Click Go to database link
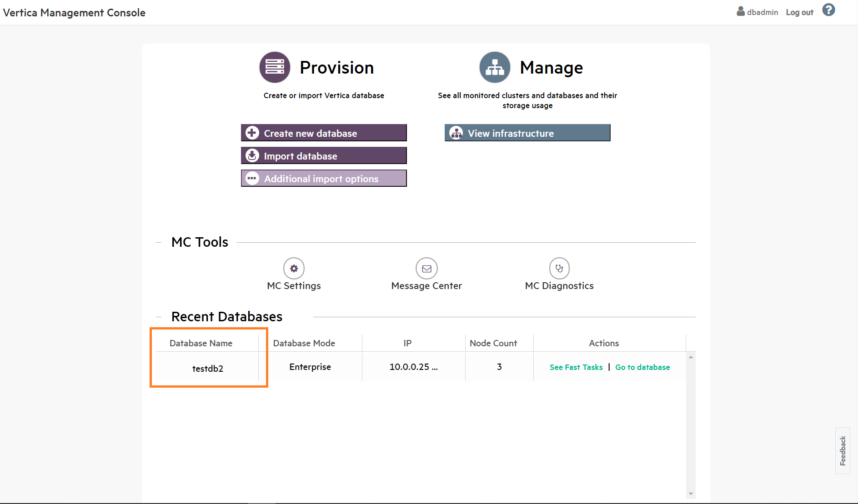 (642, 367)
